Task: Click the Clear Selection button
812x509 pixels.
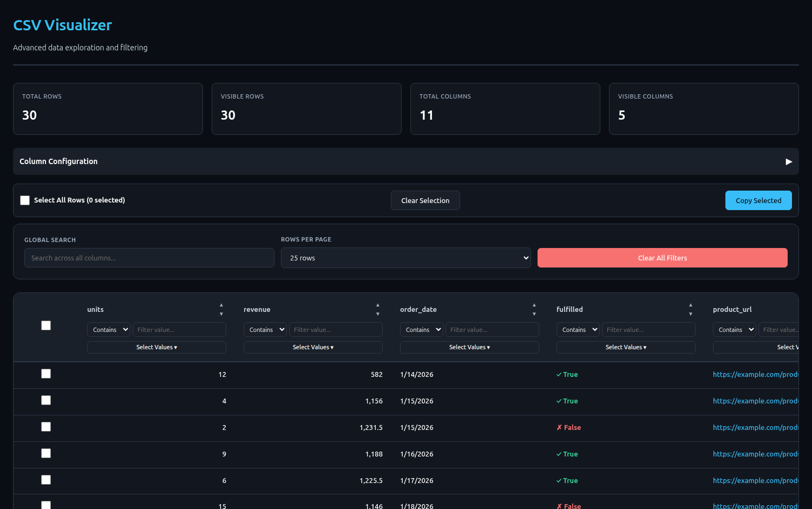Action: [425, 200]
